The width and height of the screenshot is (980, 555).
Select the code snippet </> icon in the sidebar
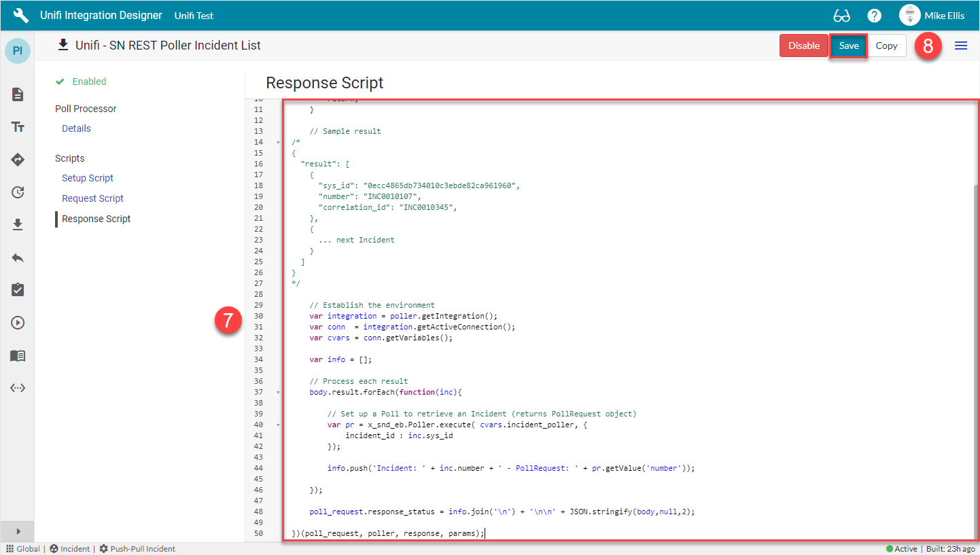pos(17,388)
